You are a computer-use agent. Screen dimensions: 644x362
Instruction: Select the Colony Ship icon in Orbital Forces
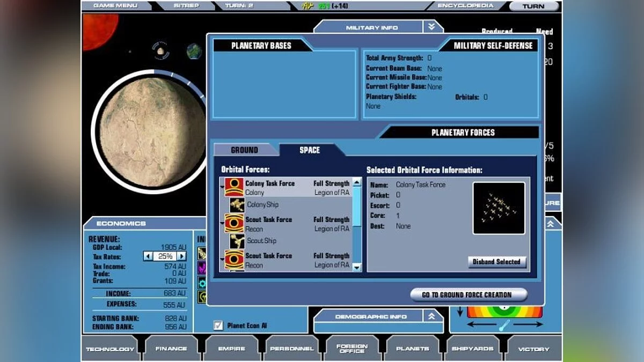point(237,205)
